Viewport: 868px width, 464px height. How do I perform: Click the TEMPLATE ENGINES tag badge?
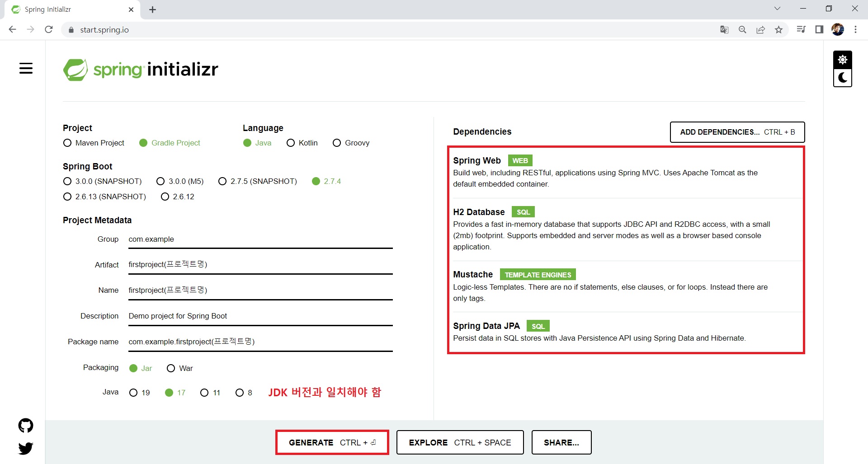coord(538,275)
